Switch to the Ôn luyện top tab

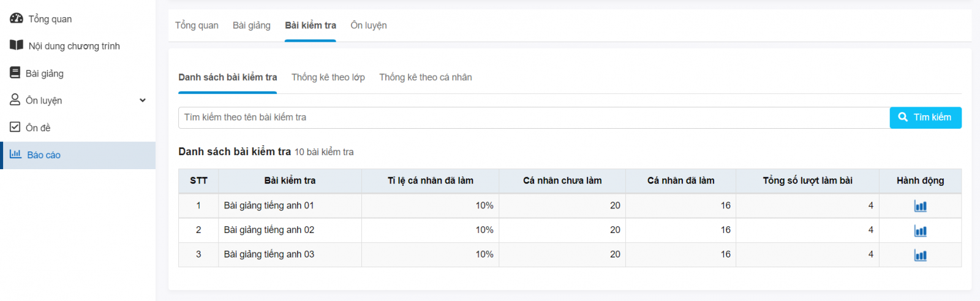[x=369, y=25]
